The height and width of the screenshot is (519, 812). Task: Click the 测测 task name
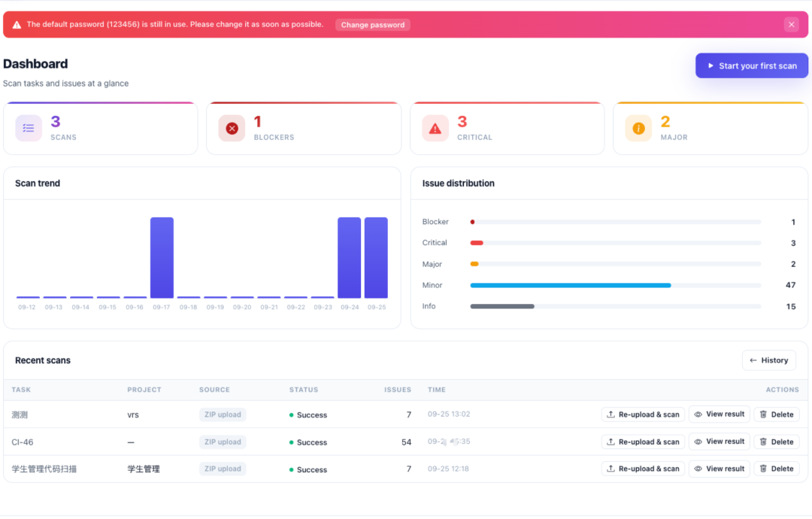point(20,415)
